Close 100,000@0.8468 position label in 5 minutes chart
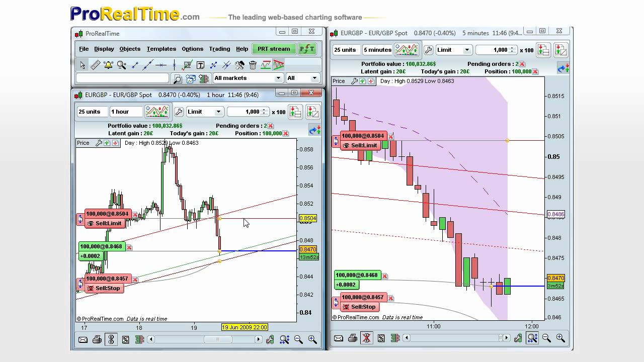Image resolution: width=644 pixels, height=362 pixels. [385, 276]
